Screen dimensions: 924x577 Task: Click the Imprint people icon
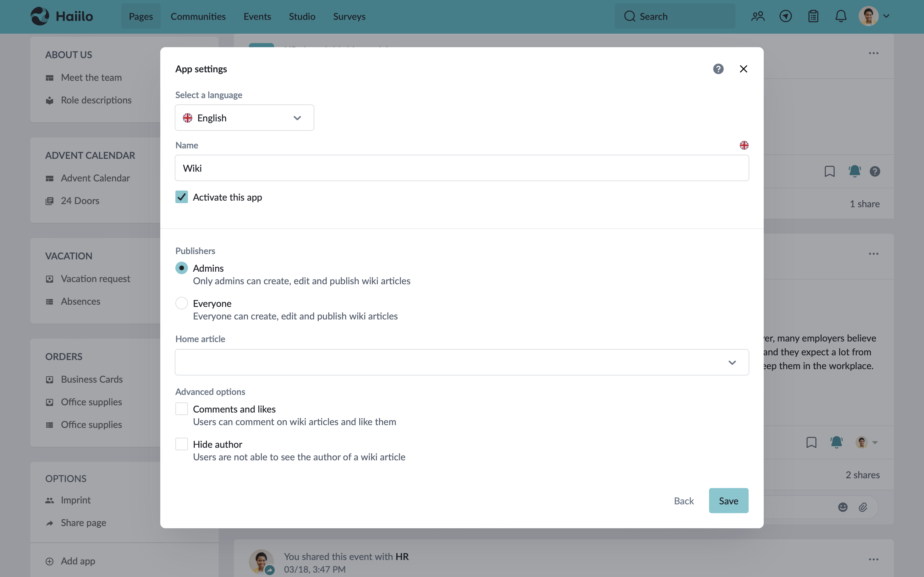[50, 500]
